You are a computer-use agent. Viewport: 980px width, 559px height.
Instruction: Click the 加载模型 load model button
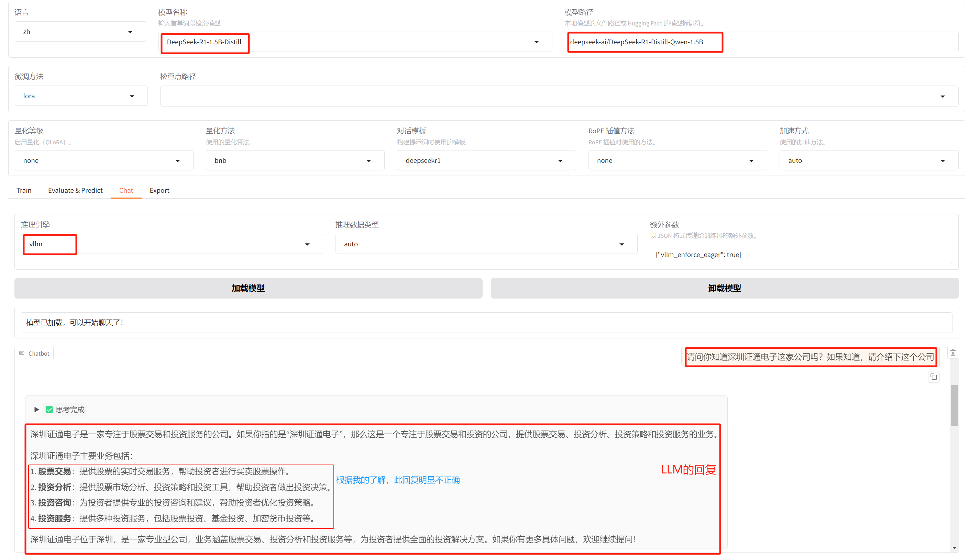pyautogui.click(x=248, y=288)
